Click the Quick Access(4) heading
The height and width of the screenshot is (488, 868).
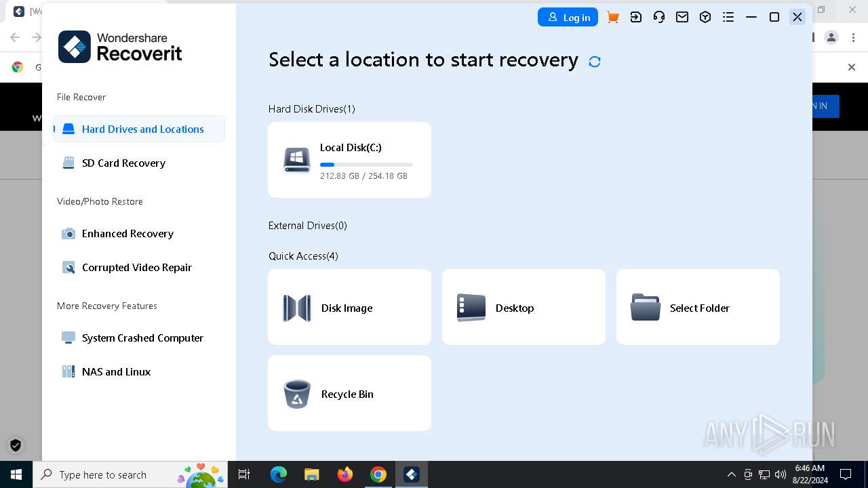303,256
